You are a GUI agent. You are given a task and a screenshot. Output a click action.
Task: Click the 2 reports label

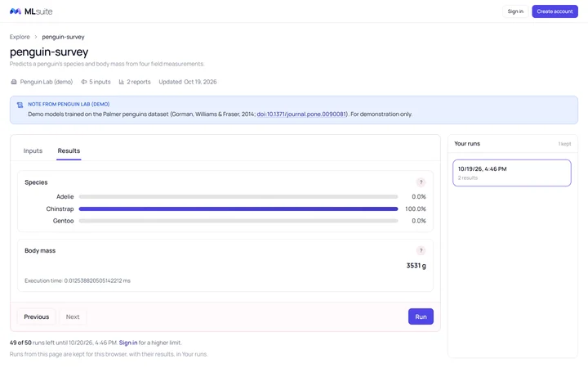click(x=138, y=82)
